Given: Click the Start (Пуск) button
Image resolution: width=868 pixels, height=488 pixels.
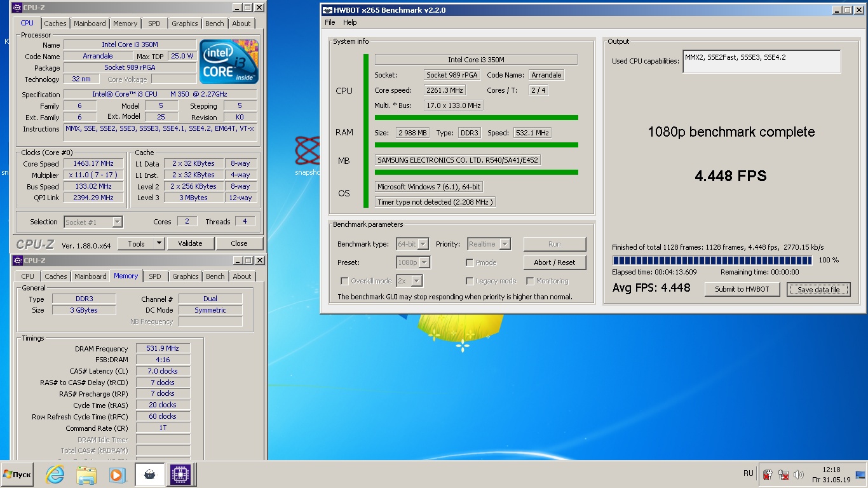Looking at the screenshot, I should pos(17,475).
